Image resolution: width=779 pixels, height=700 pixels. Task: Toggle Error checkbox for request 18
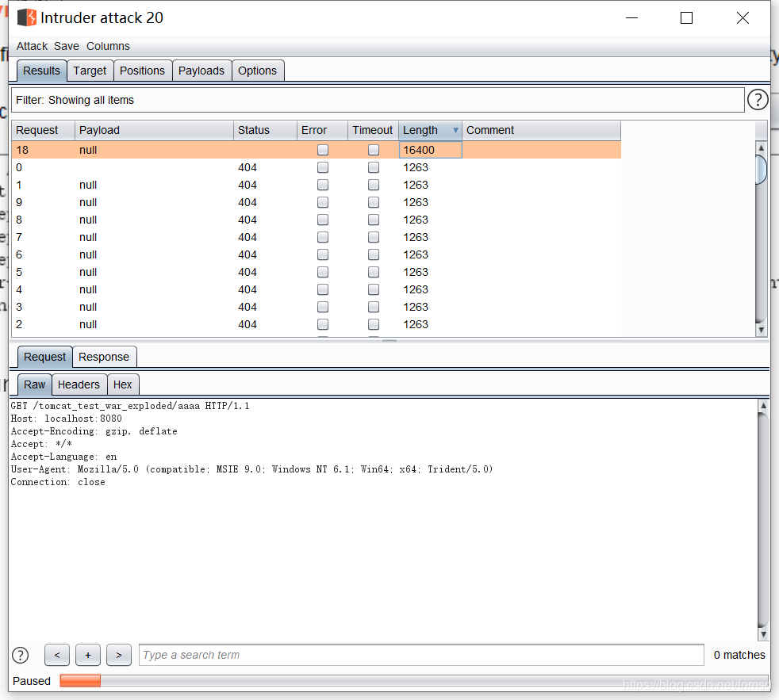pyautogui.click(x=323, y=150)
